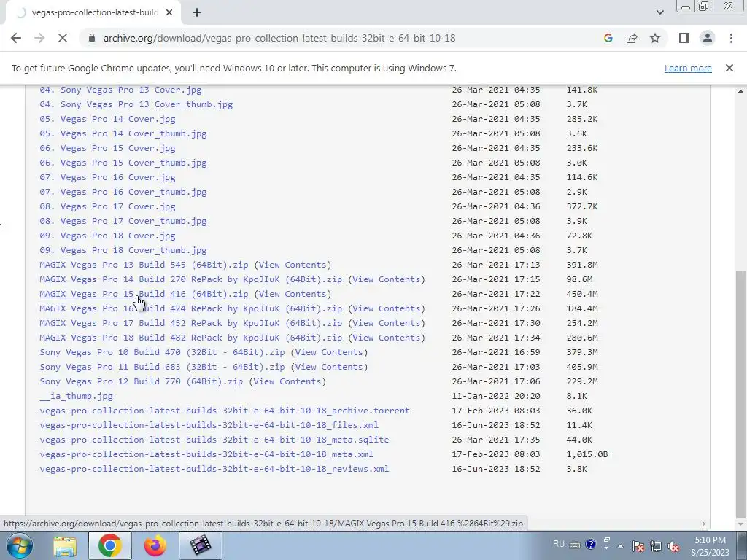Open the browser side panel
The width and height of the screenshot is (747, 560).
pyautogui.click(x=684, y=38)
